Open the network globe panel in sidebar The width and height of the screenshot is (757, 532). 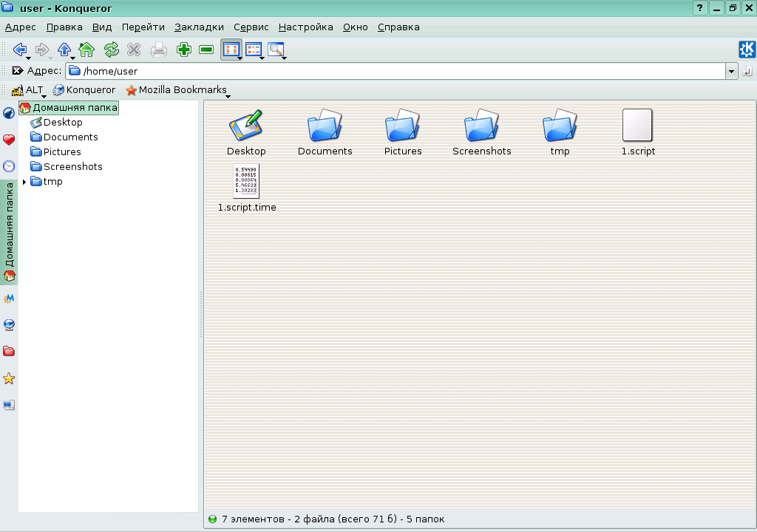[9, 324]
